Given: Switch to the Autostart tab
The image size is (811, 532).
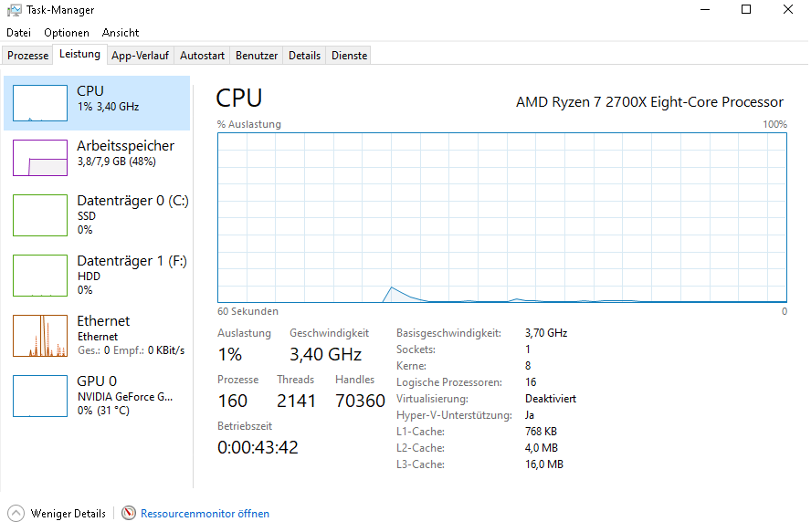Looking at the screenshot, I should coord(202,56).
